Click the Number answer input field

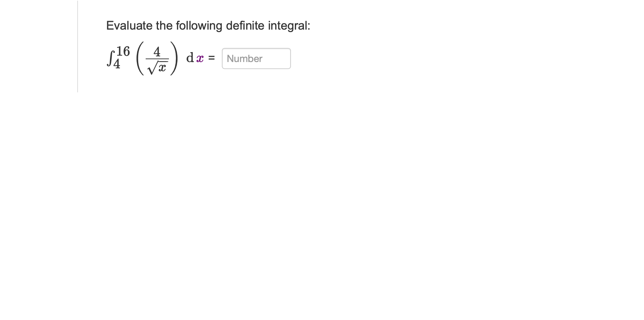coord(256,59)
